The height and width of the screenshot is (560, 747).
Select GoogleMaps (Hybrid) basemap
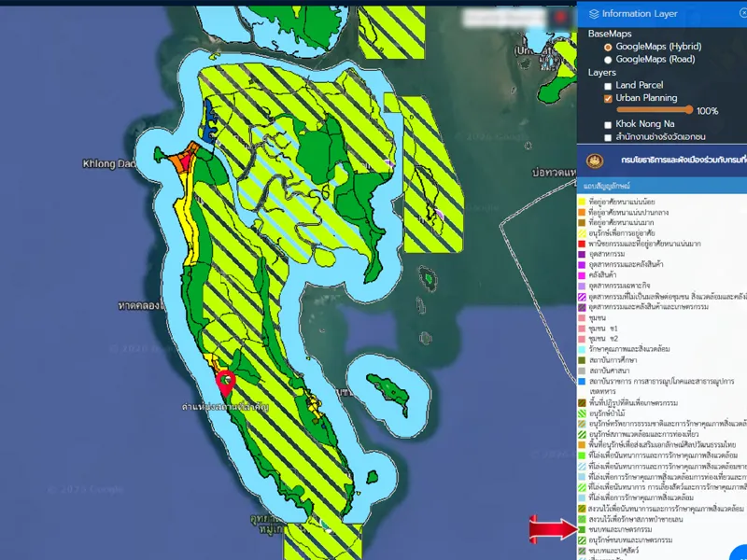click(608, 47)
